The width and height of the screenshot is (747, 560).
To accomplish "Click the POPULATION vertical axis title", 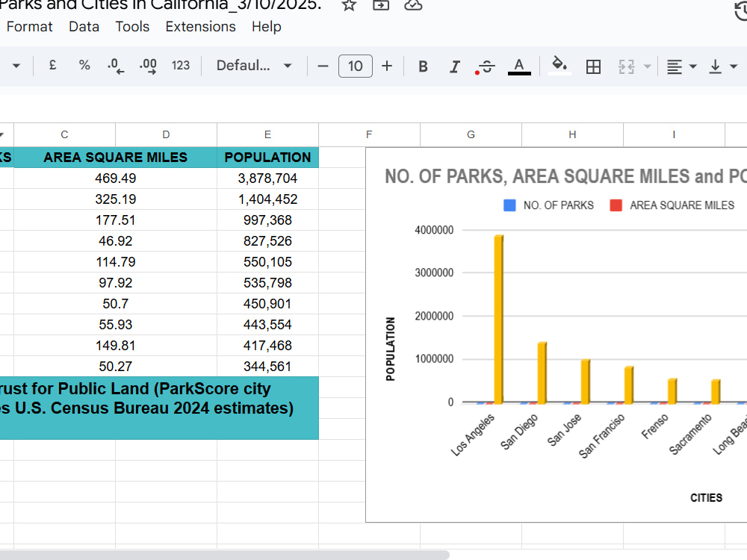I will point(391,349).
